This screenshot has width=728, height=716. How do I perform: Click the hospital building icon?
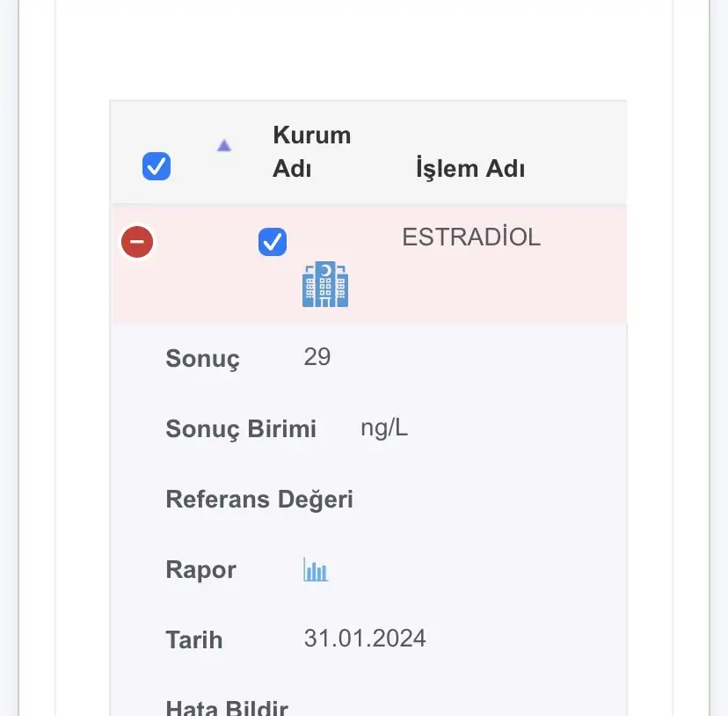(x=325, y=285)
